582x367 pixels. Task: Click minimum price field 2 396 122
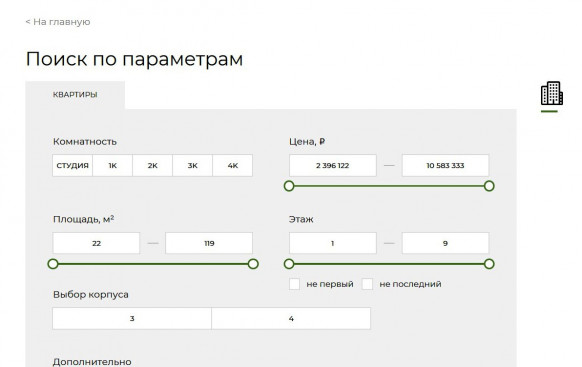click(x=333, y=166)
